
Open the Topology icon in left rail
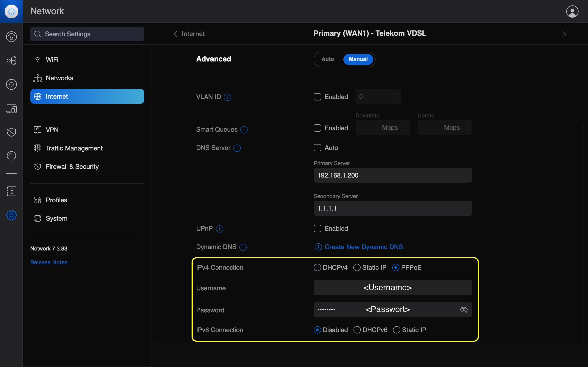[11, 60]
